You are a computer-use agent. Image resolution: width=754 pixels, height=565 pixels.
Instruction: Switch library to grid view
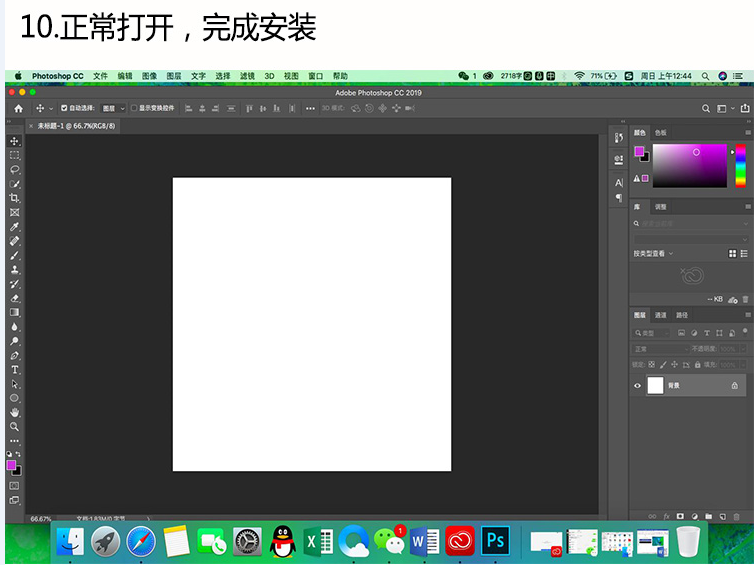[732, 253]
